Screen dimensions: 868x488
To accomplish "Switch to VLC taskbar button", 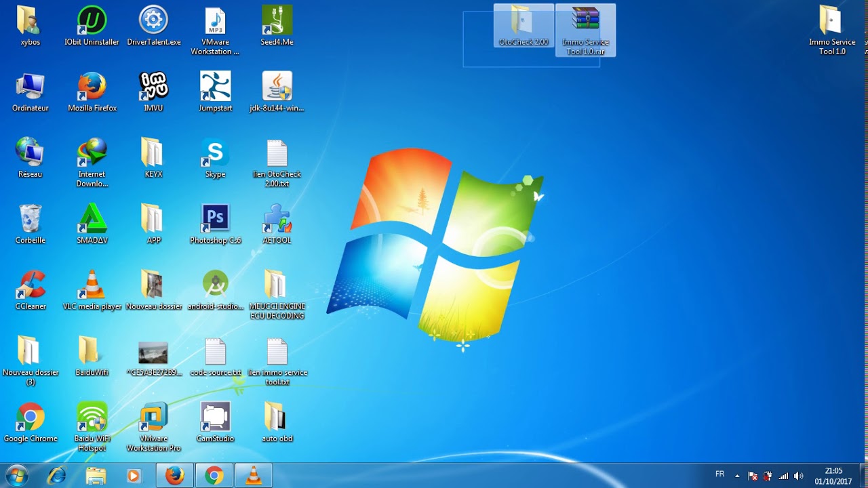I will [x=254, y=476].
